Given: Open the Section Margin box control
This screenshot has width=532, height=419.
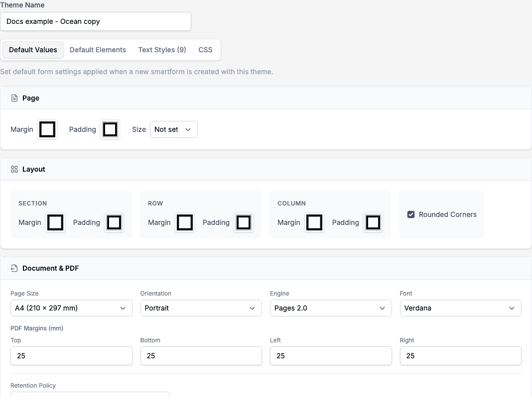Looking at the screenshot, I should click(x=55, y=222).
